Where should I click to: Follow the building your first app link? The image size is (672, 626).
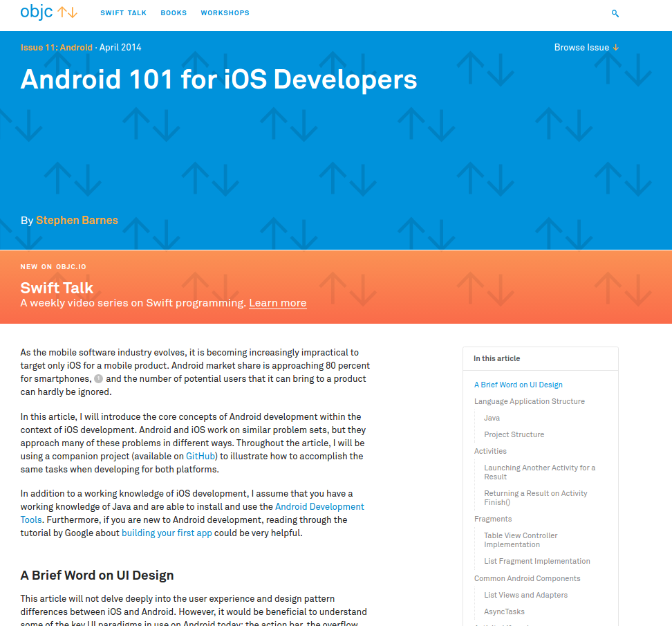click(x=167, y=533)
